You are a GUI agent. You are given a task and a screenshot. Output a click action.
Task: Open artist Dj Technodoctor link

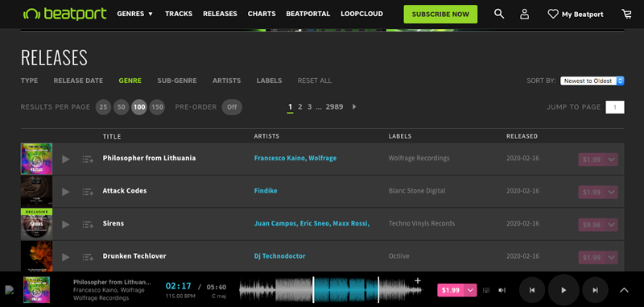coord(279,256)
